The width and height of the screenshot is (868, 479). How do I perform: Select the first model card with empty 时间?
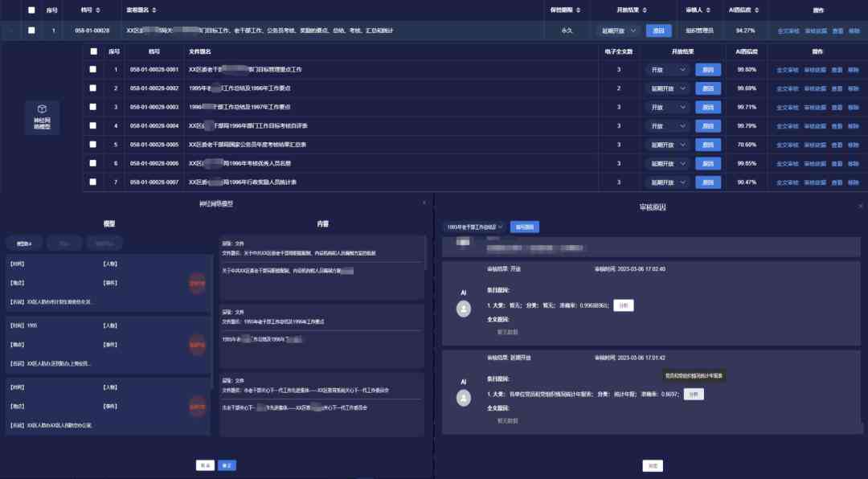click(108, 283)
